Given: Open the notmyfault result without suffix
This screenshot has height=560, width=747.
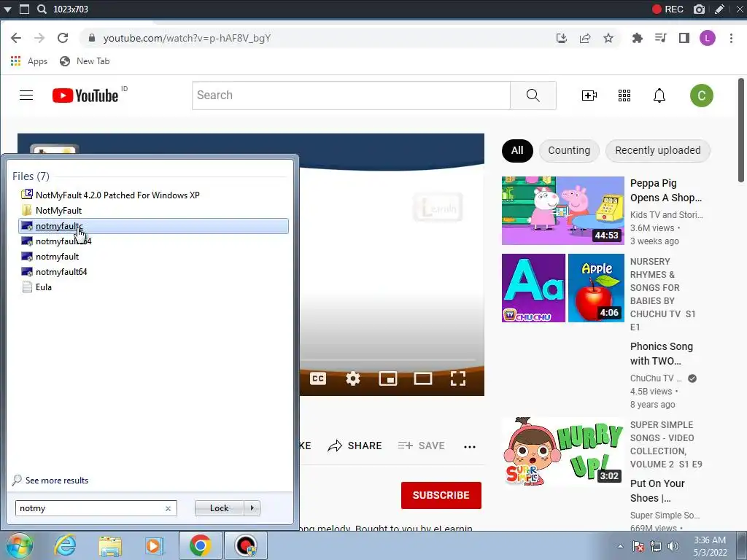Looking at the screenshot, I should coord(57,257).
